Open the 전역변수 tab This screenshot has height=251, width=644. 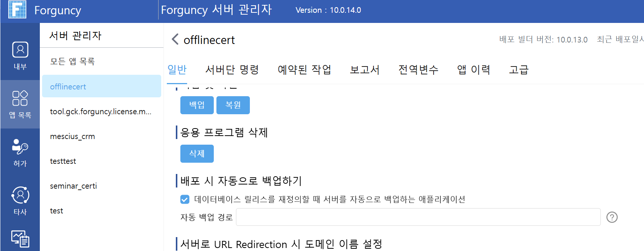(418, 70)
